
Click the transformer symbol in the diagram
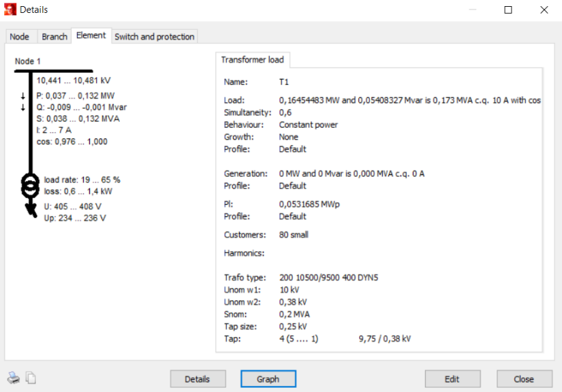30,184
